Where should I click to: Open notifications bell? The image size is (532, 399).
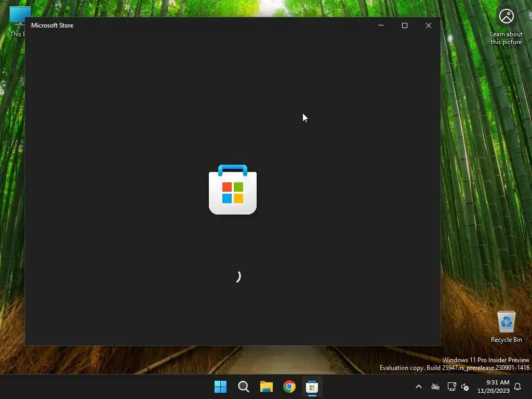518,387
